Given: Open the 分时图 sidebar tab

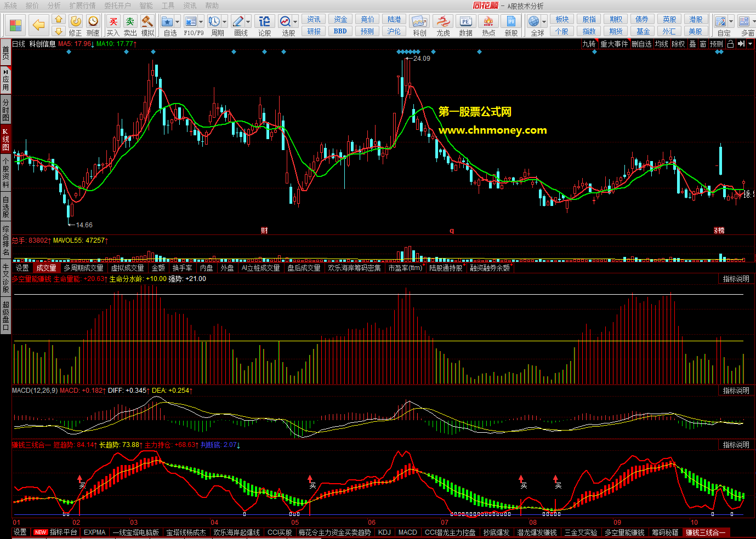Looking at the screenshot, I should click(5, 110).
